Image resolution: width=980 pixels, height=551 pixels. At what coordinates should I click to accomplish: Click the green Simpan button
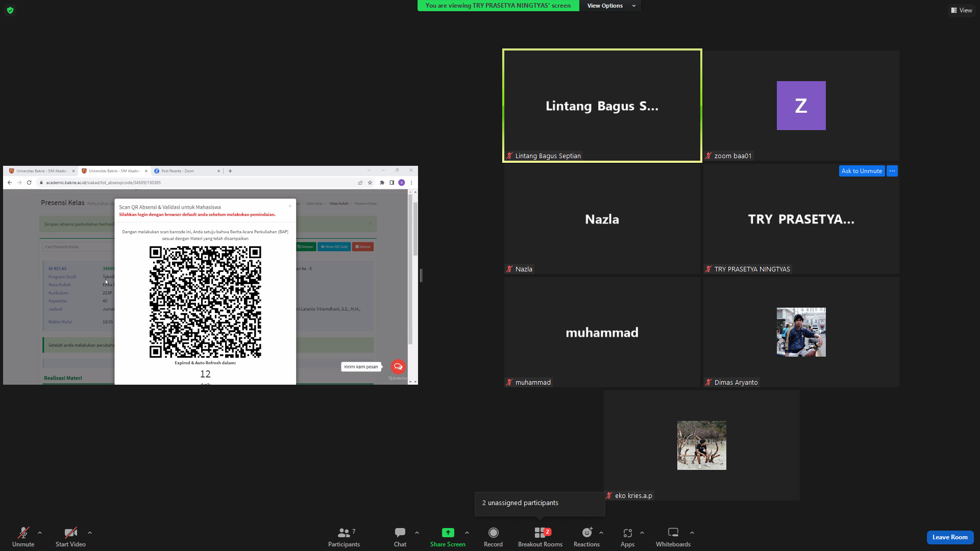(x=305, y=247)
